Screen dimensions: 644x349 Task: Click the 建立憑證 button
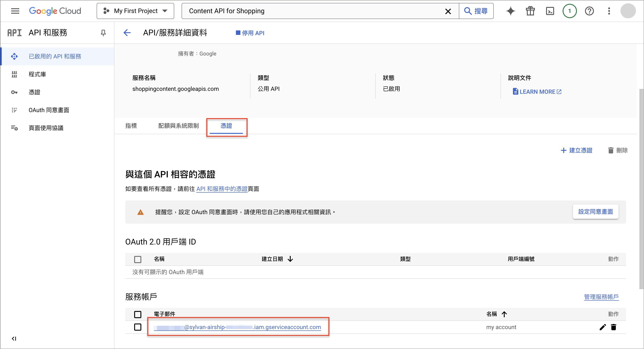pos(576,150)
